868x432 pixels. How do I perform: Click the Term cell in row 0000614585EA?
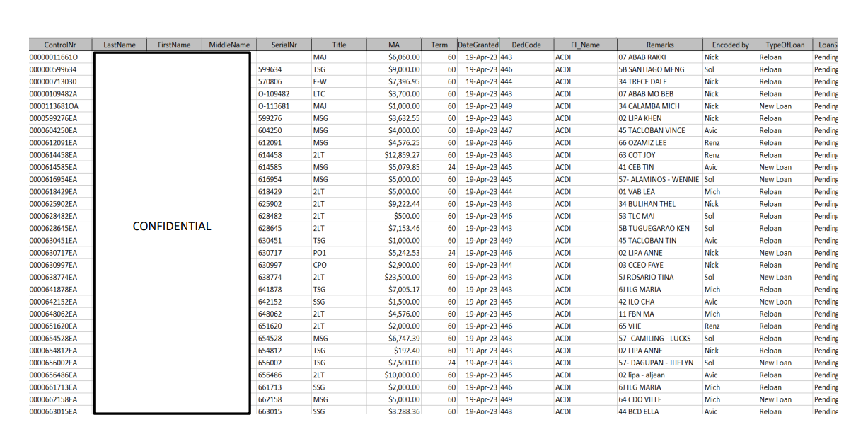[x=439, y=167]
